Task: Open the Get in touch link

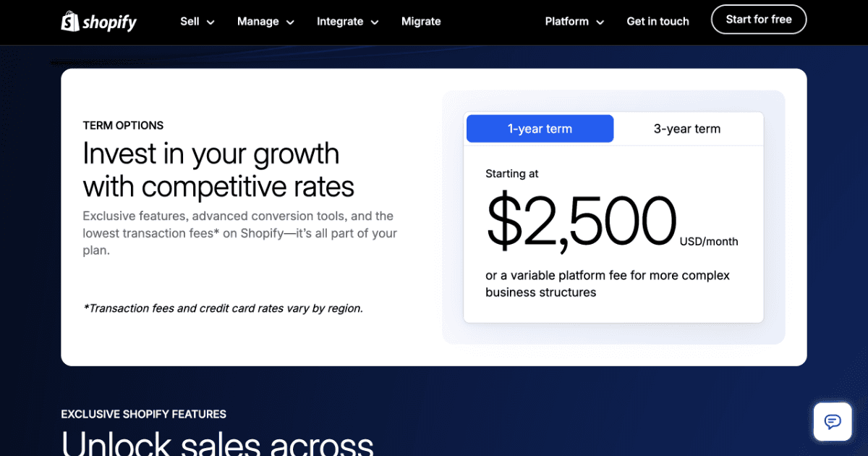Action: pos(658,22)
